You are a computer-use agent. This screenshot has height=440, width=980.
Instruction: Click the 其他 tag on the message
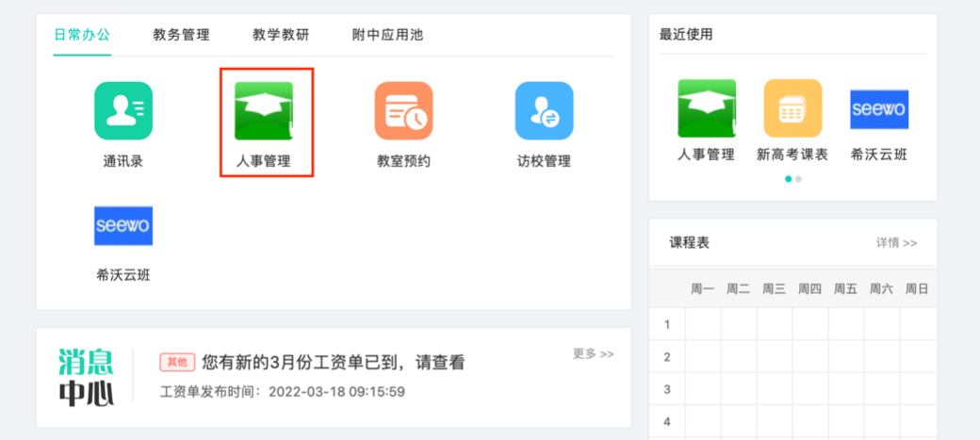click(x=177, y=363)
